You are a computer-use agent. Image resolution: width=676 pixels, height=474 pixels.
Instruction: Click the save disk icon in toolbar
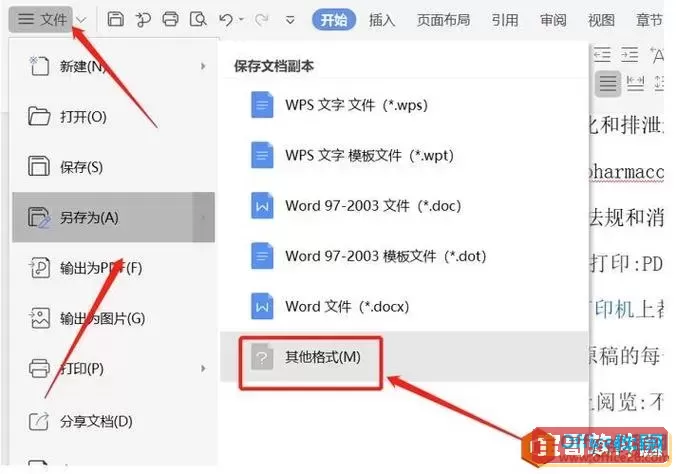pyautogui.click(x=115, y=19)
